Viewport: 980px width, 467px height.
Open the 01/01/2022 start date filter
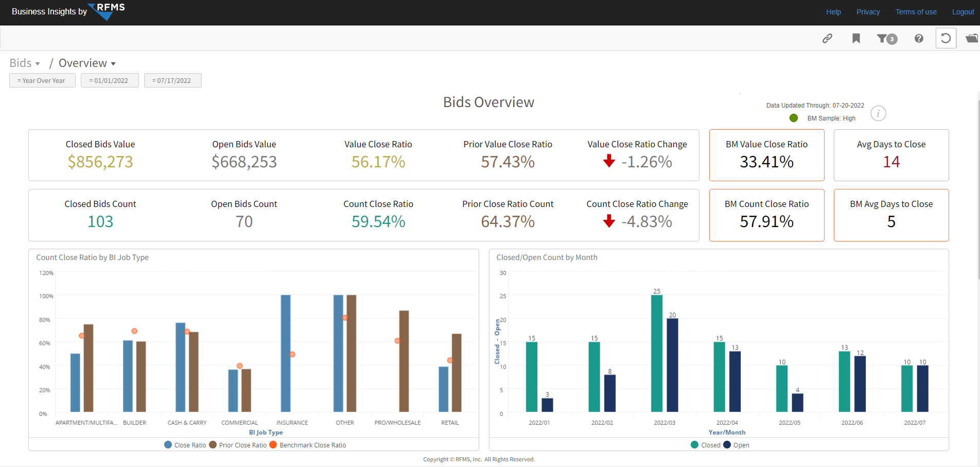click(x=110, y=80)
